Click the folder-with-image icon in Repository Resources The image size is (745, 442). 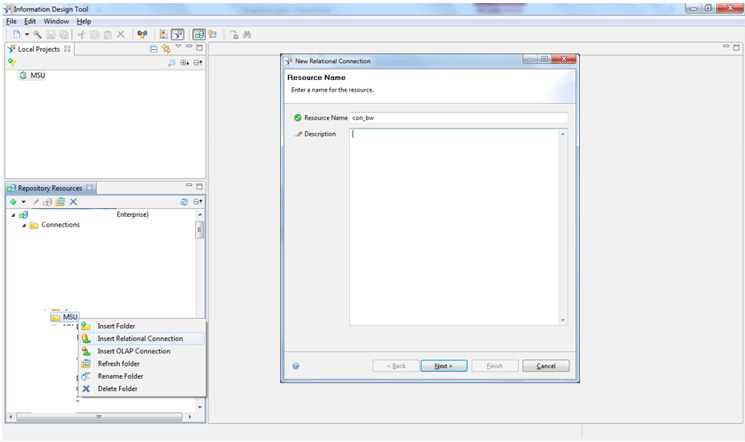coord(60,202)
